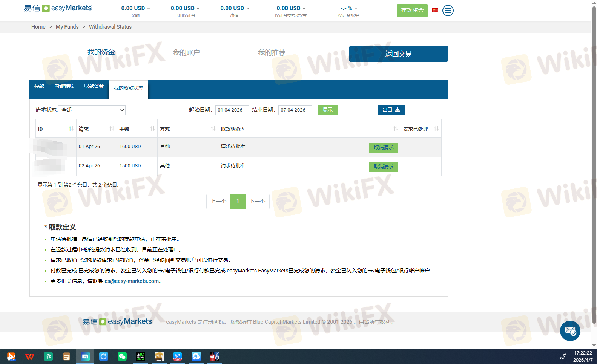Screen dimensions: 597x364
Task: Expand the 保证金交易 盈/亏 chevron
Action: tap(304, 8)
